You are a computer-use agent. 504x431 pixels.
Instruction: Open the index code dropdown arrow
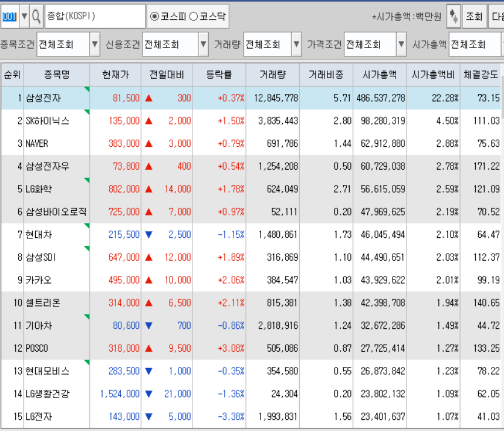click(24, 17)
